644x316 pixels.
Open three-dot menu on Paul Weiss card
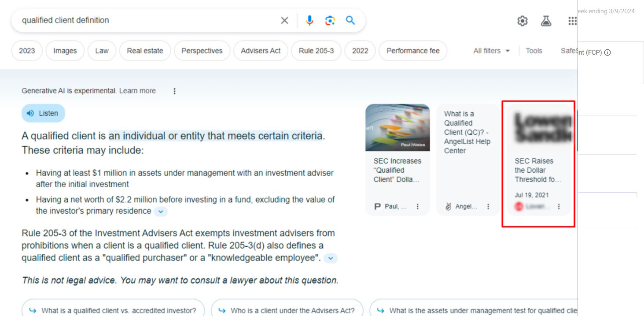(x=417, y=206)
